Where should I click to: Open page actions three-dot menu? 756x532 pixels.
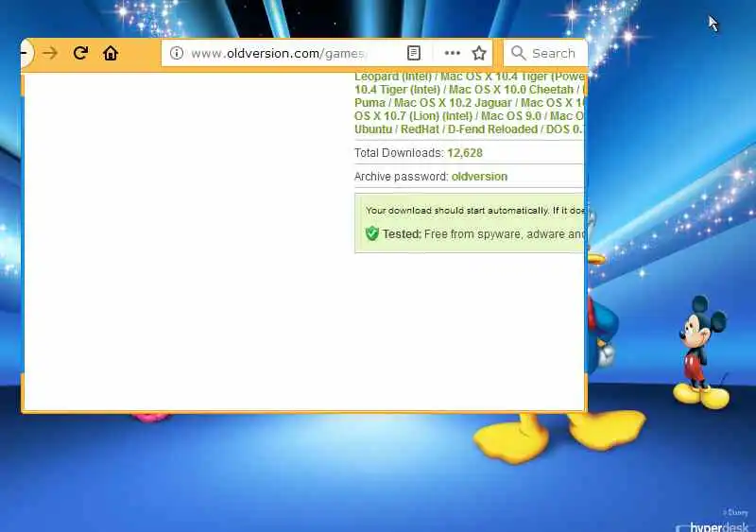pyautogui.click(x=452, y=53)
